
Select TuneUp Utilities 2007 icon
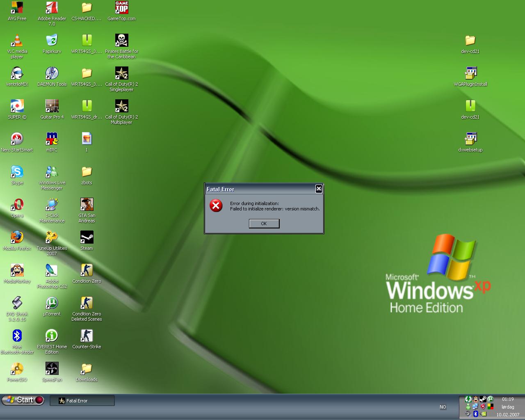click(52, 243)
